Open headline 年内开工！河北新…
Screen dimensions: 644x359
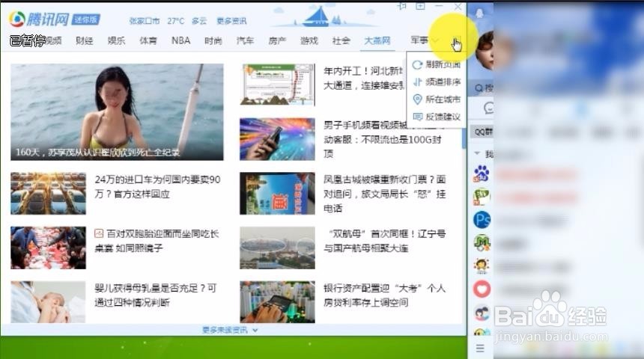[x=364, y=78]
